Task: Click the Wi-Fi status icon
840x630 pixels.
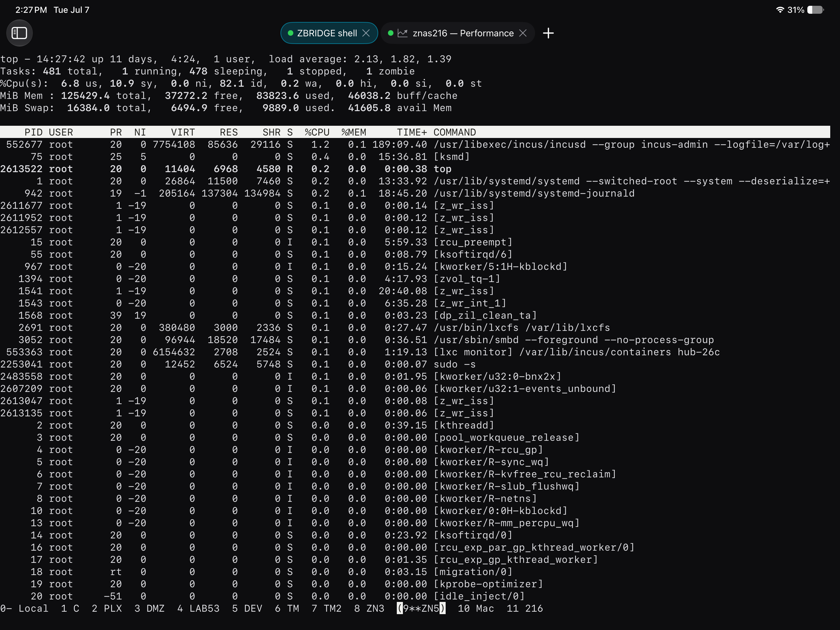Action: 780,10
